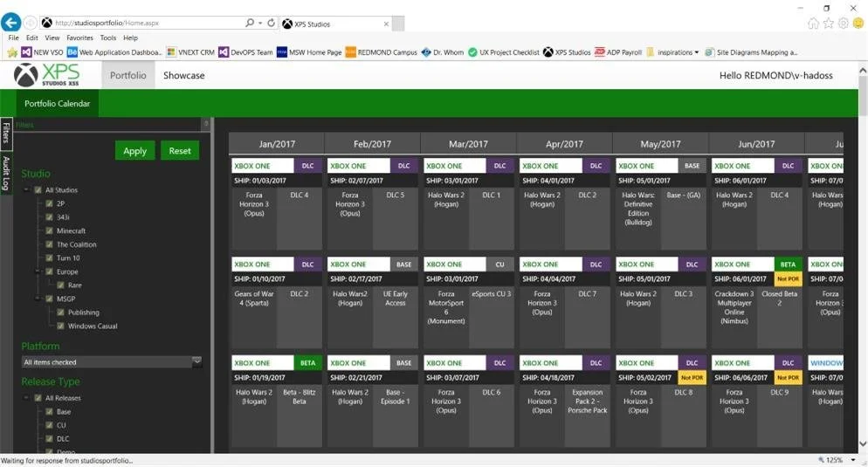The width and height of the screenshot is (868, 467).
Task: Click the browser forward arrow button
Action: point(30,23)
